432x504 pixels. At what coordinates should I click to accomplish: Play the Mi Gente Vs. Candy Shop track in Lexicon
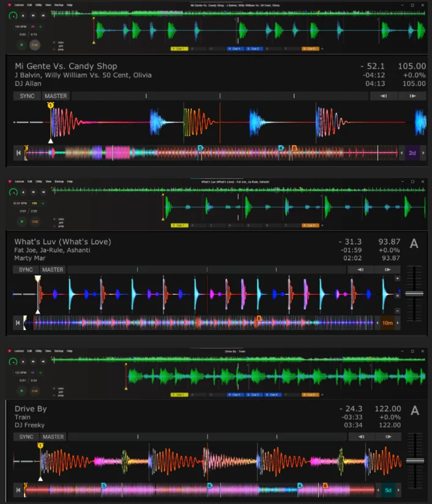coord(21,45)
